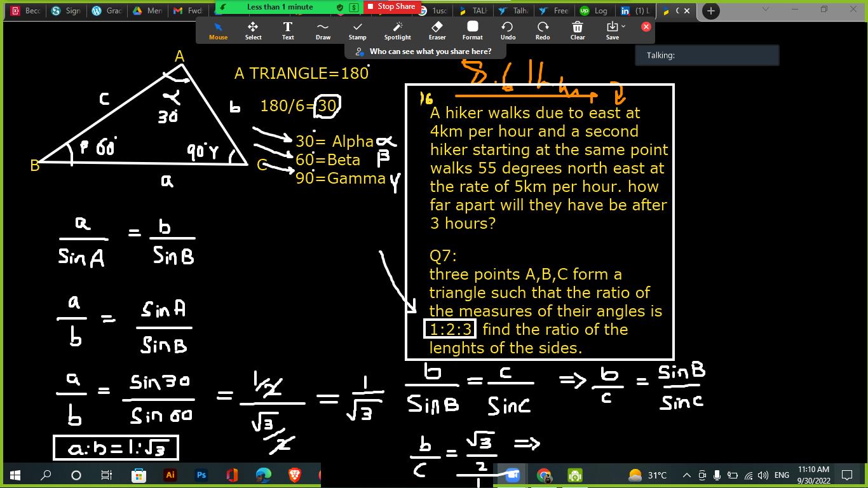Select the Eraser tool
868x488 pixels.
click(437, 30)
